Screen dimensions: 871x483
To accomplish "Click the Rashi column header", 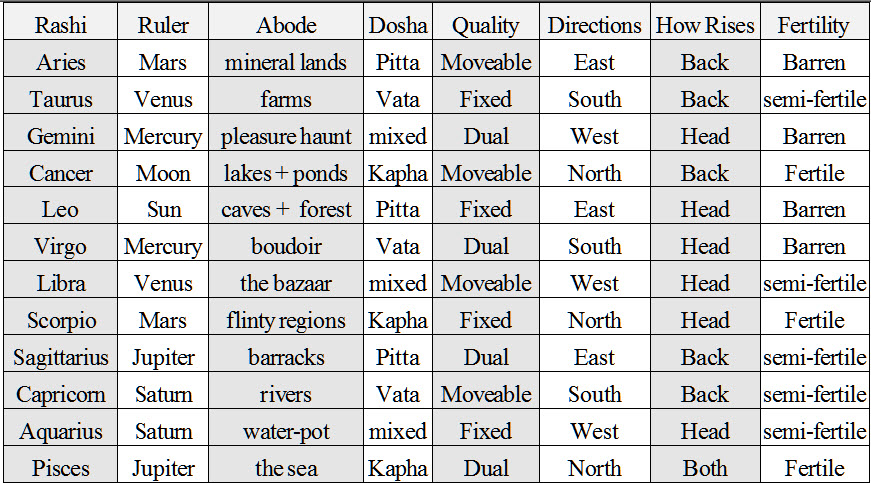I will pos(60,25).
